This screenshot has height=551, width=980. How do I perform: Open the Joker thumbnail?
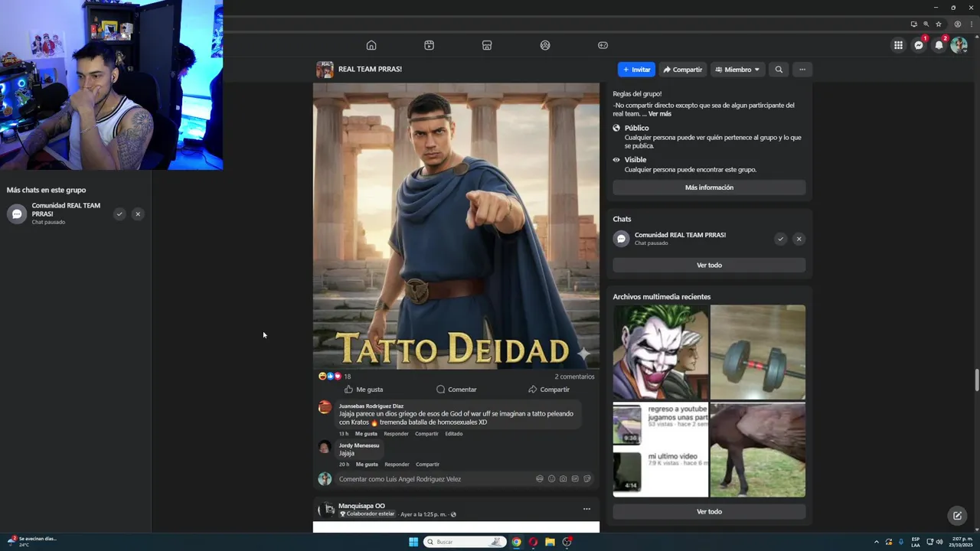click(x=660, y=352)
